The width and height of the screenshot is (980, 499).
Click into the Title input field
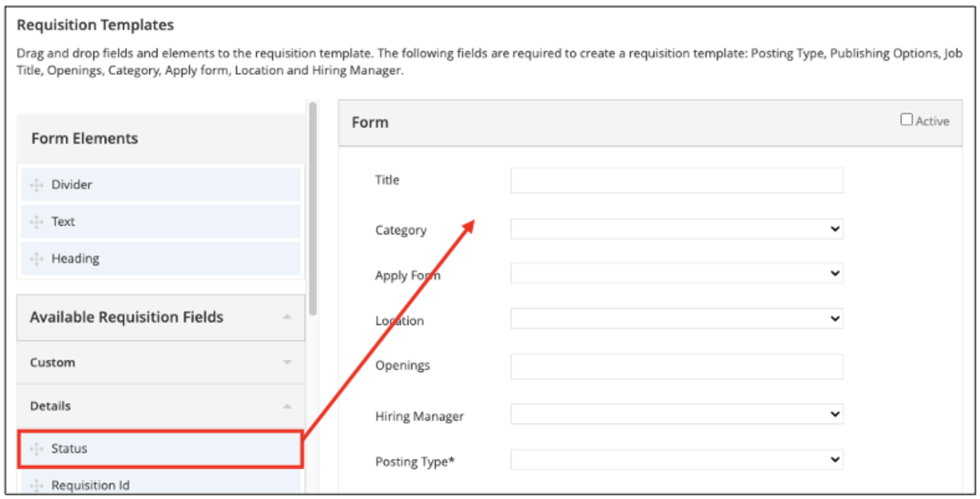(x=677, y=181)
